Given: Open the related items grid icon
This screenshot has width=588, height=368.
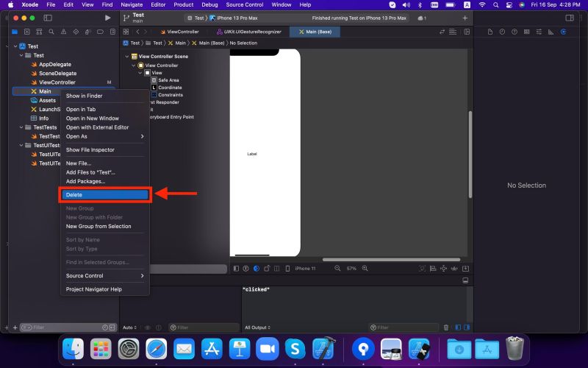Looking at the screenshot, I should click(126, 32).
